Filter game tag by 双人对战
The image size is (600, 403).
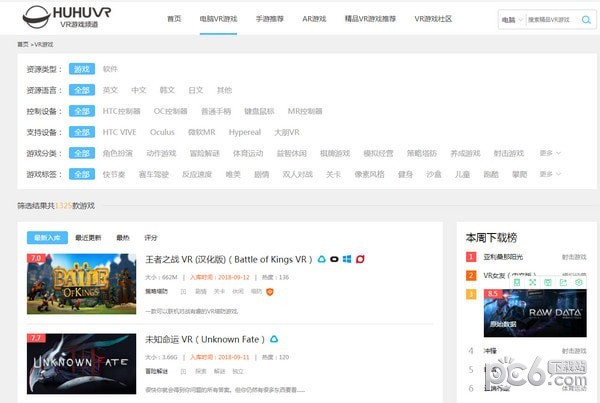(x=297, y=174)
